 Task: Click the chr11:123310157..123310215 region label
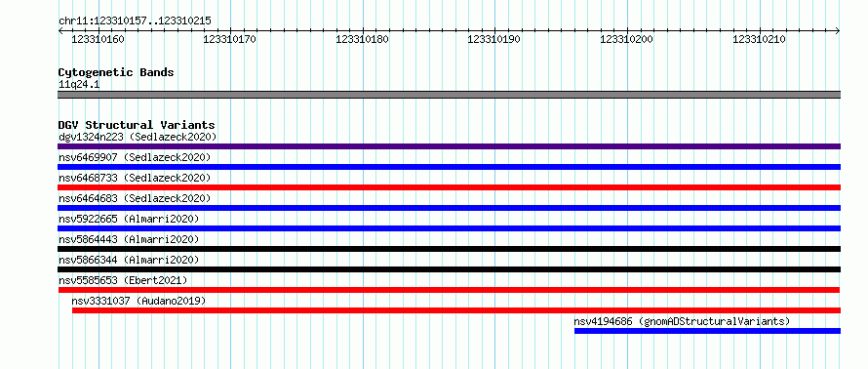coord(135,21)
